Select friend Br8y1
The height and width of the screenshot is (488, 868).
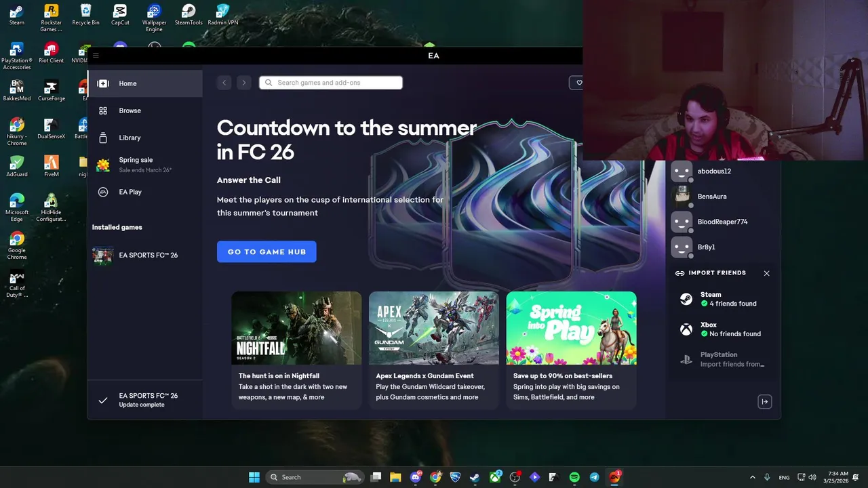click(723, 247)
